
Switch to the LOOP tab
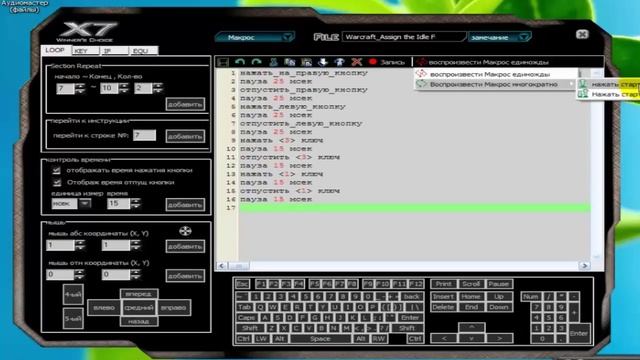click(55, 50)
